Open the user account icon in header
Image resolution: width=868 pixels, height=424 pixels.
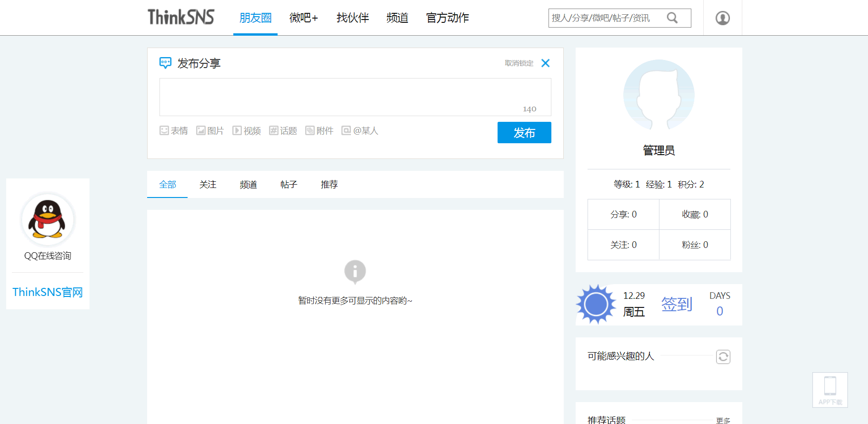pos(722,18)
